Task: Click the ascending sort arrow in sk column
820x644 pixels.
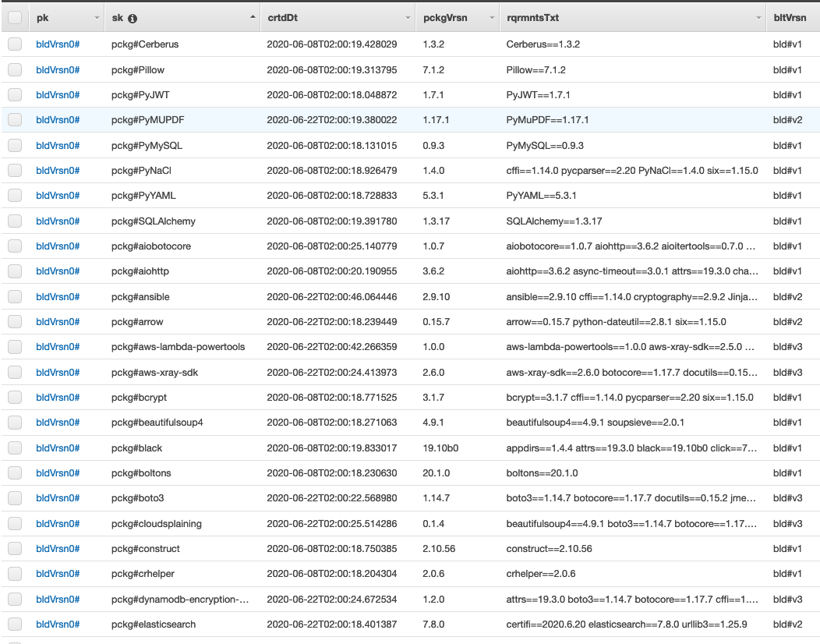Action: tap(253, 17)
